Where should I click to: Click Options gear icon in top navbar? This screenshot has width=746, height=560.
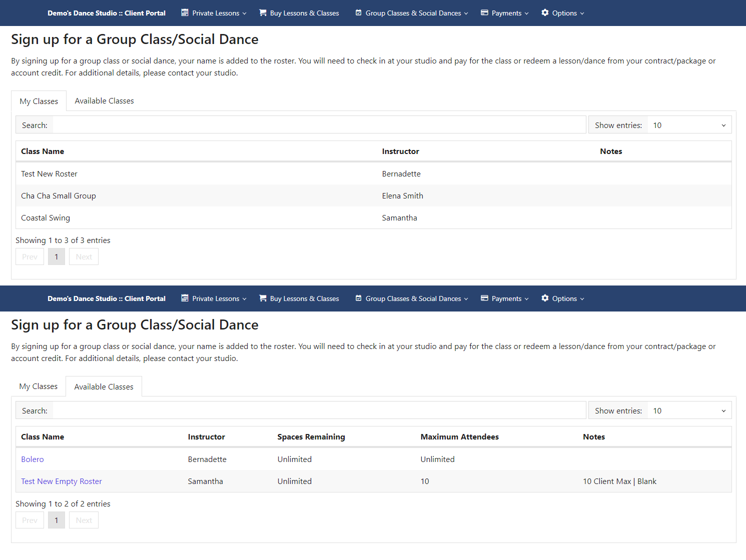[545, 12]
